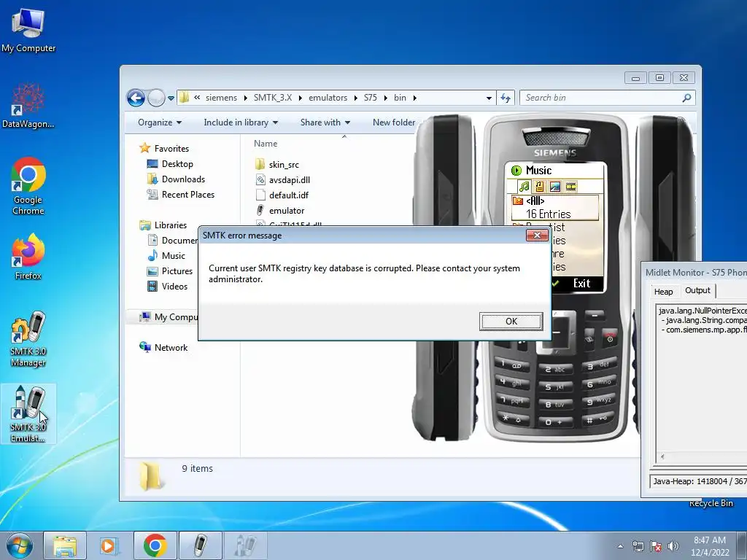747x560 pixels.
Task: Select the picture tab icon on phone screen
Action: pyautogui.click(x=554, y=187)
